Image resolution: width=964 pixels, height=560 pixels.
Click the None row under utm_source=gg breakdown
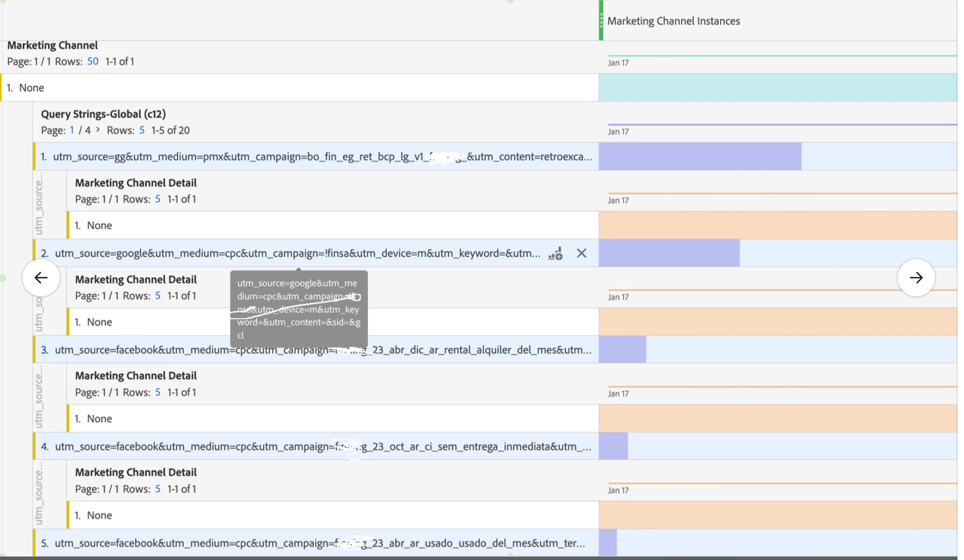pos(100,225)
